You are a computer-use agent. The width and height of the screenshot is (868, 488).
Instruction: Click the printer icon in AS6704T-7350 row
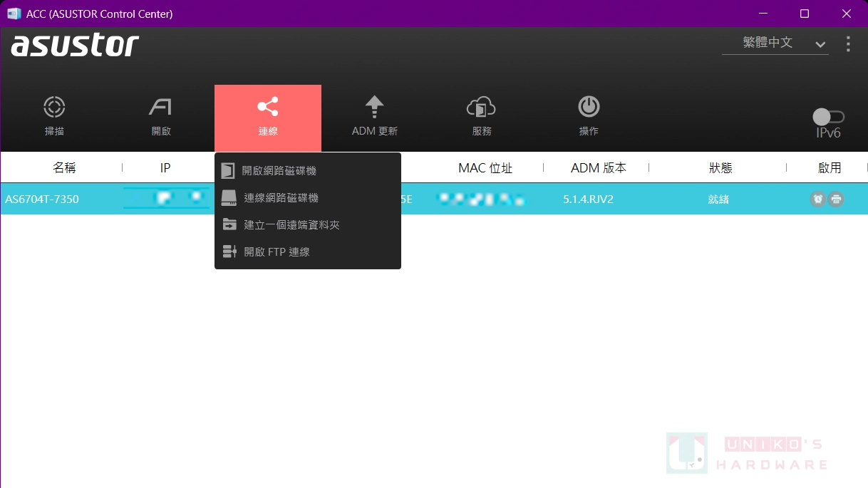[x=837, y=199]
